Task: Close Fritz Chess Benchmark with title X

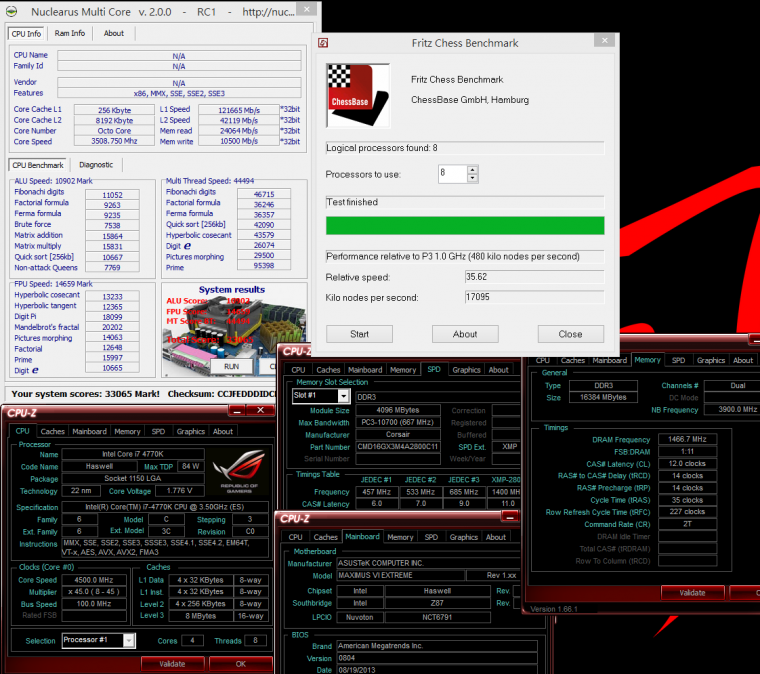Action: tap(604, 40)
